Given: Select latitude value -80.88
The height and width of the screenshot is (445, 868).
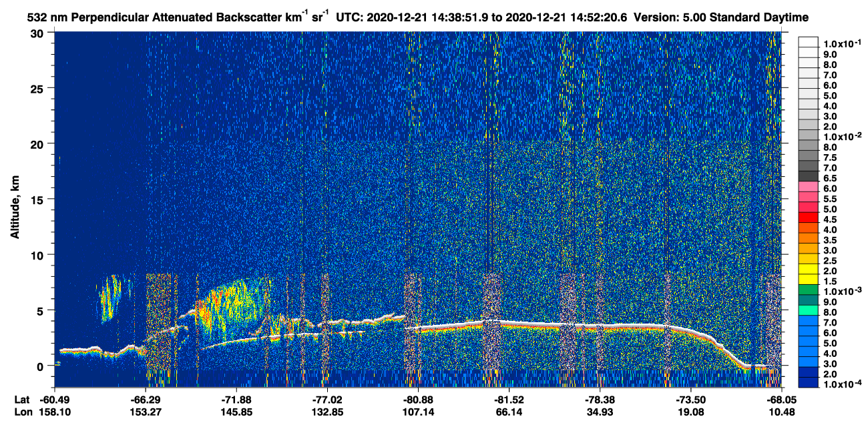Looking at the screenshot, I should coord(419,400).
